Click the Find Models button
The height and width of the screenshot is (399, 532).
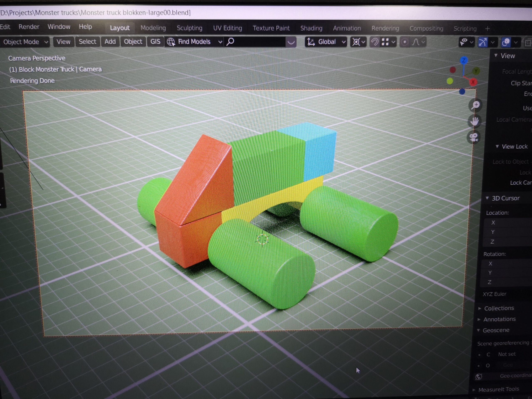coord(194,42)
